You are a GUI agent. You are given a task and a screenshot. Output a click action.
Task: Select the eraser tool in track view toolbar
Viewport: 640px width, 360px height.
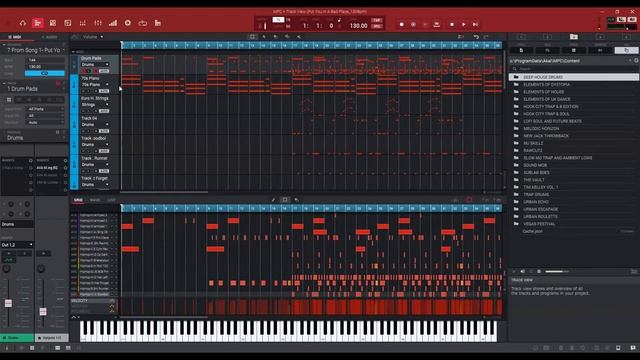tap(276, 37)
